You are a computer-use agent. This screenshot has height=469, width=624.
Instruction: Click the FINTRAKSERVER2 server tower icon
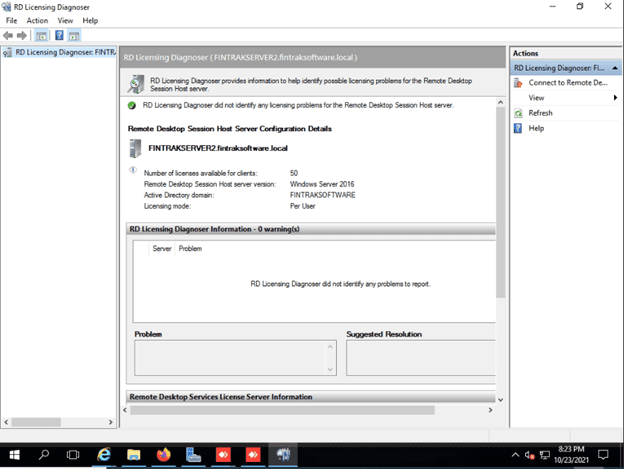click(135, 148)
